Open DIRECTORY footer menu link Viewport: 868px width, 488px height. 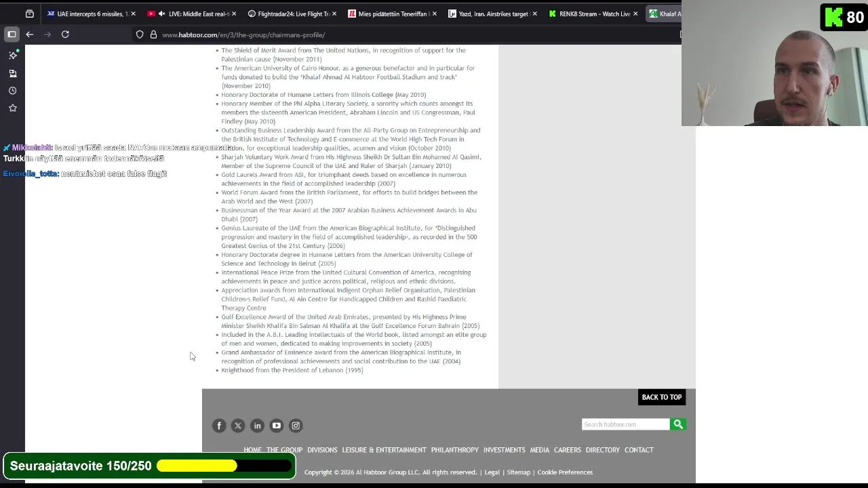(x=603, y=450)
